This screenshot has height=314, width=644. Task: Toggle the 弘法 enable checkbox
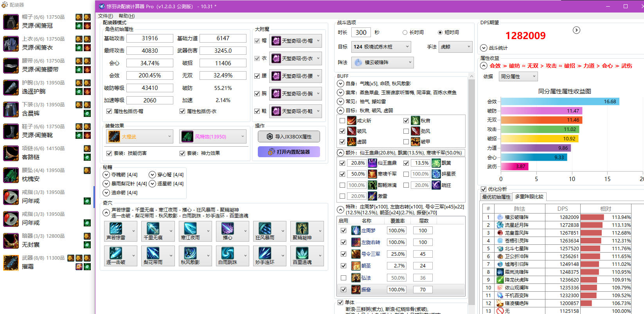tap(344, 278)
